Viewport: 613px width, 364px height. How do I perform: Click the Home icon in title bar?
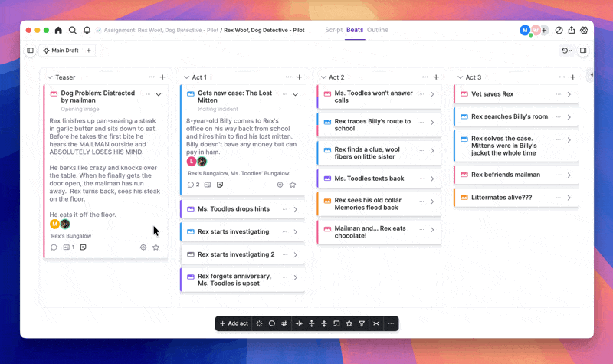coord(58,31)
